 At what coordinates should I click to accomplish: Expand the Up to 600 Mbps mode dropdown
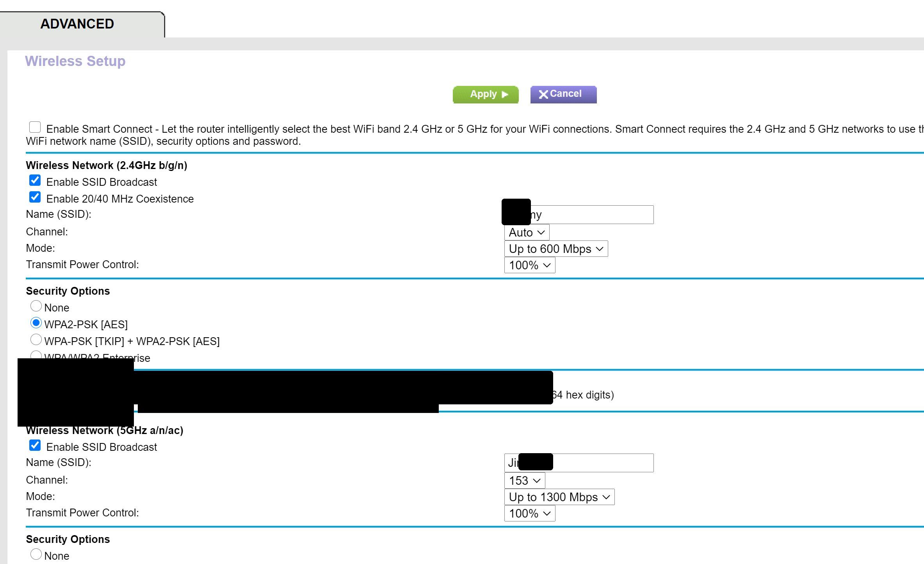pyautogui.click(x=556, y=249)
